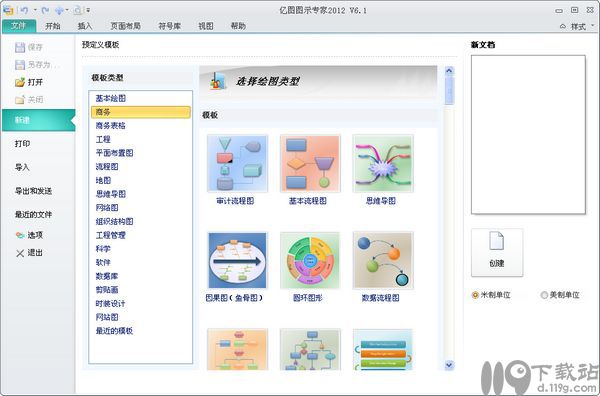The image size is (600, 396).
Task: Select 网络图 template category
Action: click(x=107, y=208)
